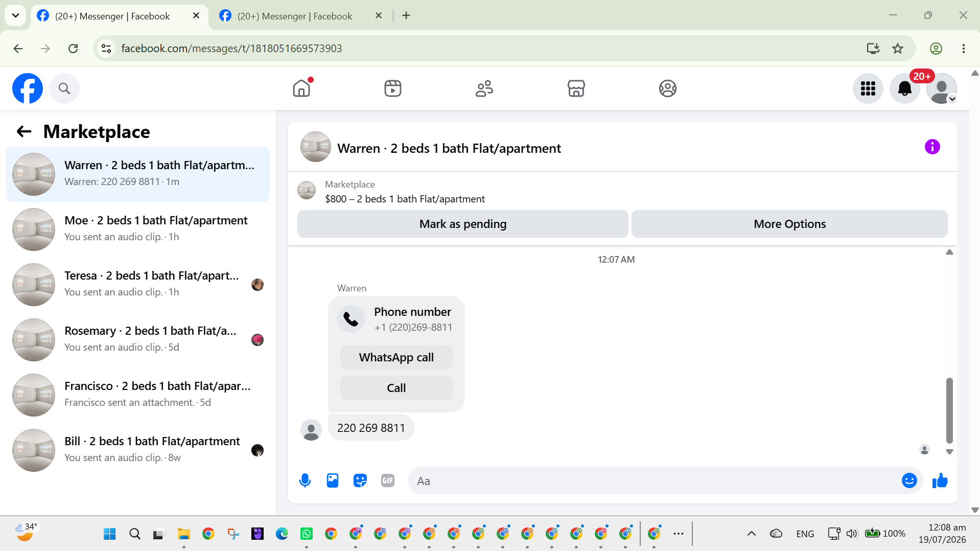This screenshot has width=980, height=551.
Task: Open the Groups icon in top navigation
Action: (x=667, y=88)
